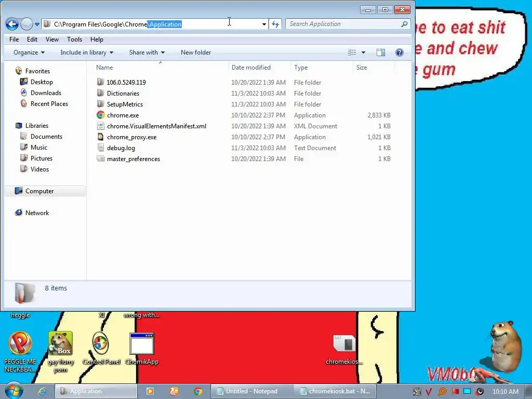Select ChomikApp desktop icon

pos(142,348)
